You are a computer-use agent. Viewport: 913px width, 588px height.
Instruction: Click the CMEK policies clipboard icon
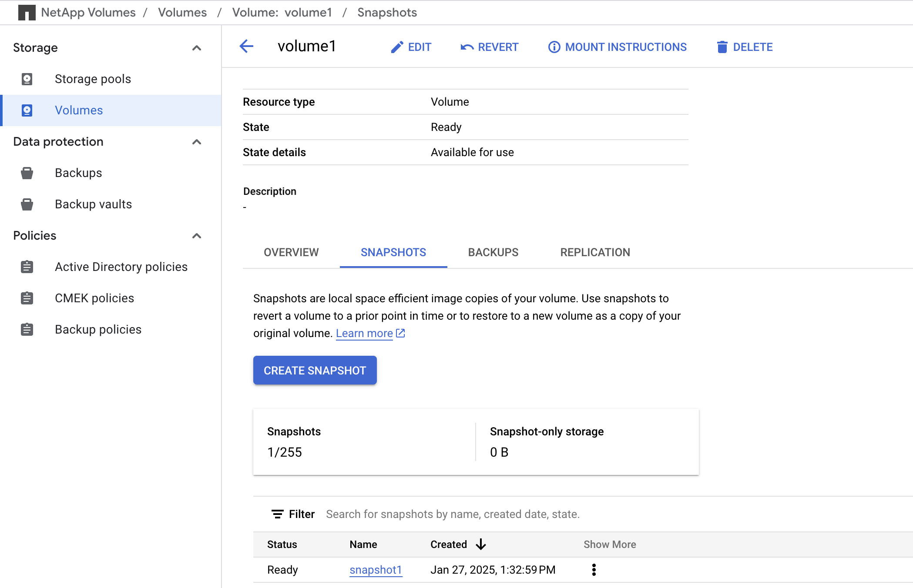coord(27,298)
